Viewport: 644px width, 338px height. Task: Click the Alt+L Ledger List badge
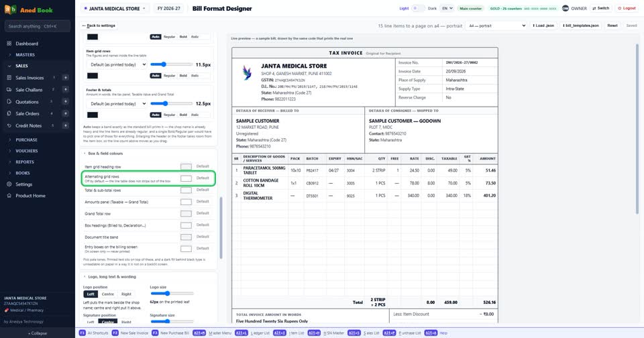(x=241, y=333)
